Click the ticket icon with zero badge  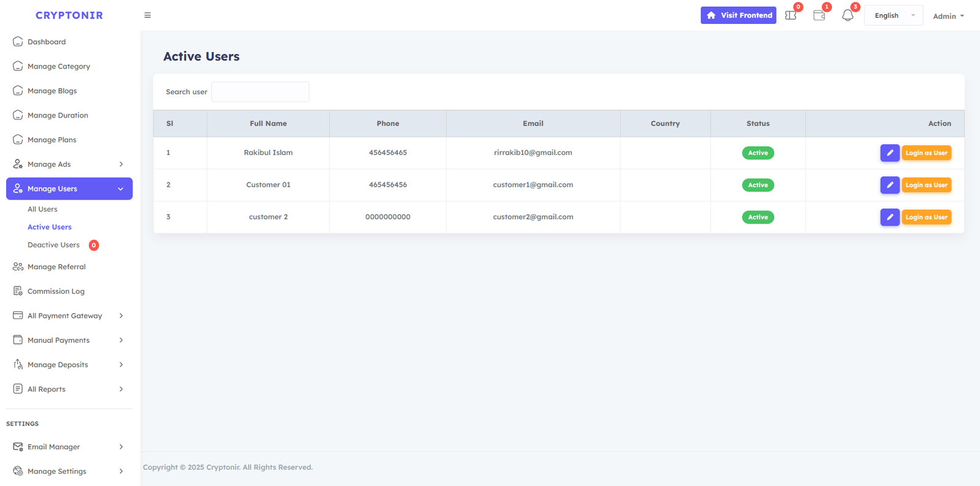[791, 15]
